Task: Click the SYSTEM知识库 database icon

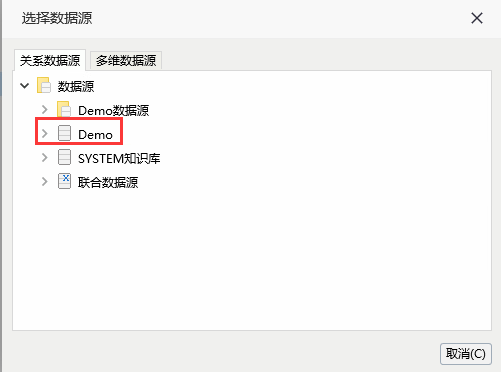Action: coord(64,157)
